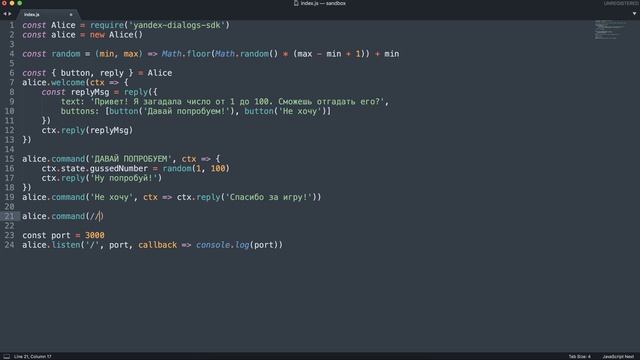Viewport: 640px width, 360px height.
Task: Click line number 15 in the gutter
Action: point(9,159)
